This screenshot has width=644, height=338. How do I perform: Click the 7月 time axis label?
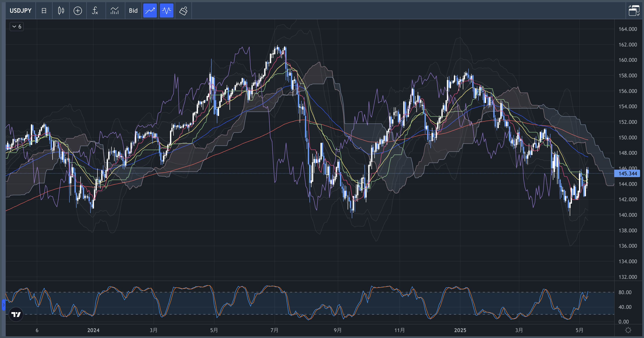(x=274, y=330)
